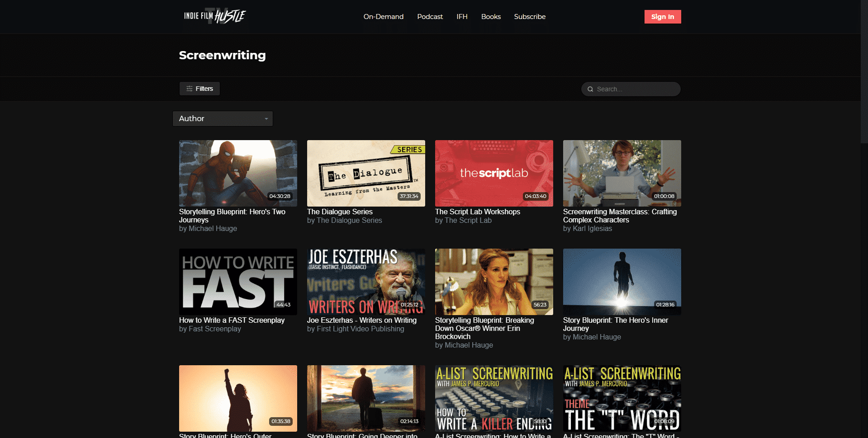The image size is (868, 438).
Task: Open the How to Write FAST thumbnail
Action: pyautogui.click(x=238, y=282)
